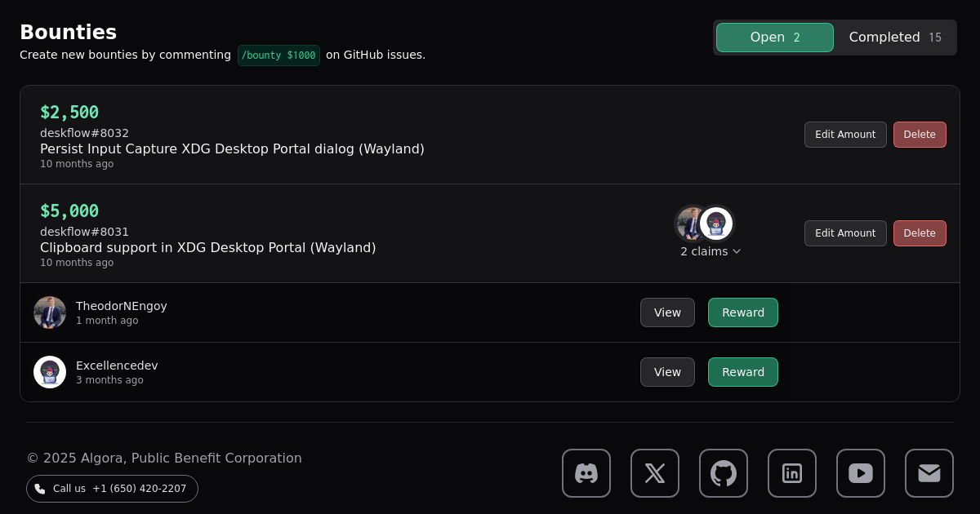Open the YouTube icon link

[x=860, y=473]
